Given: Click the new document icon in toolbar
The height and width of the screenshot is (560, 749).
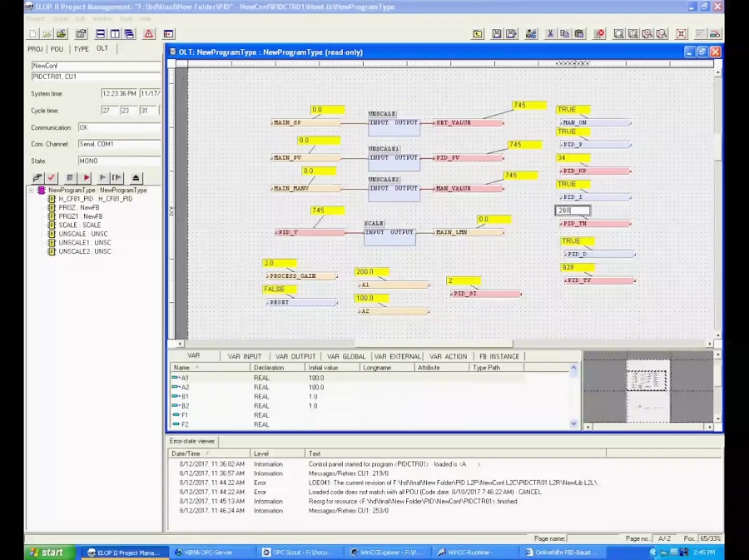Looking at the screenshot, I should pyautogui.click(x=33, y=34).
